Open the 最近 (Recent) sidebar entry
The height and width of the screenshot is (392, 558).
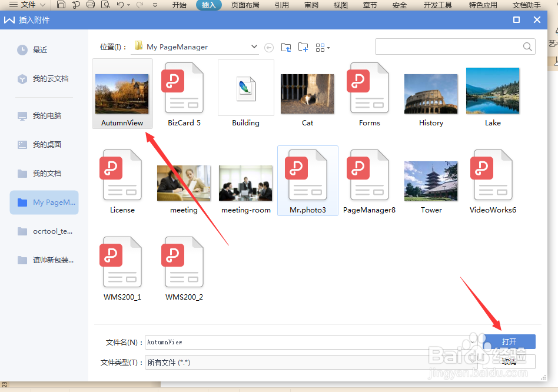click(39, 49)
